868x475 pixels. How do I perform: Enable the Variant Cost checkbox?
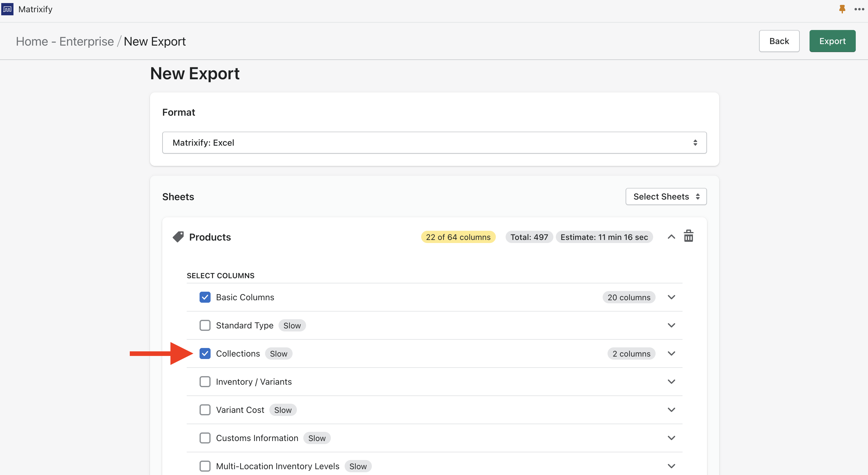(205, 410)
